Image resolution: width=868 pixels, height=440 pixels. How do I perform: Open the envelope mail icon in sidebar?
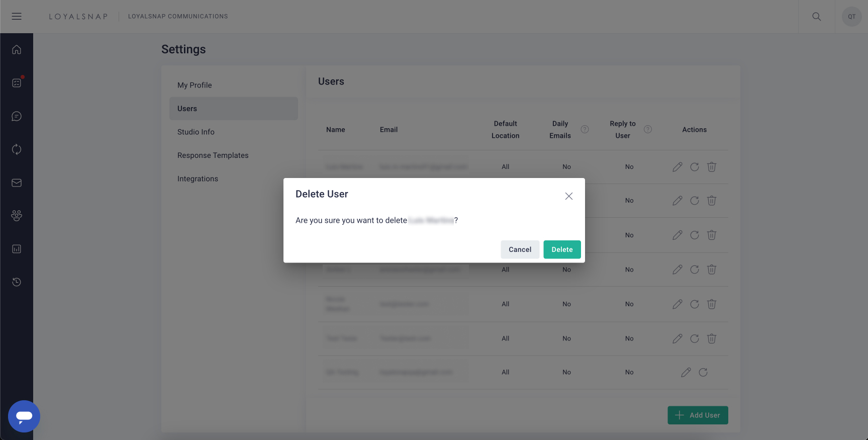click(x=17, y=183)
